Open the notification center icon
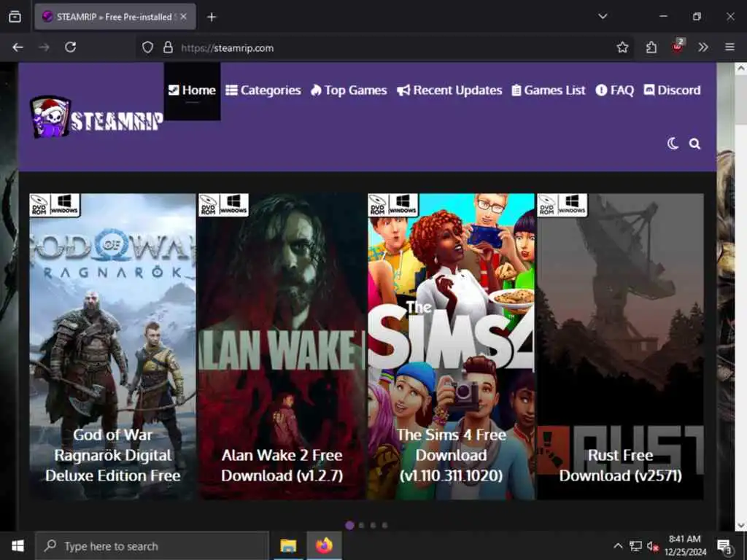Image resolution: width=747 pixels, height=560 pixels. point(724,546)
